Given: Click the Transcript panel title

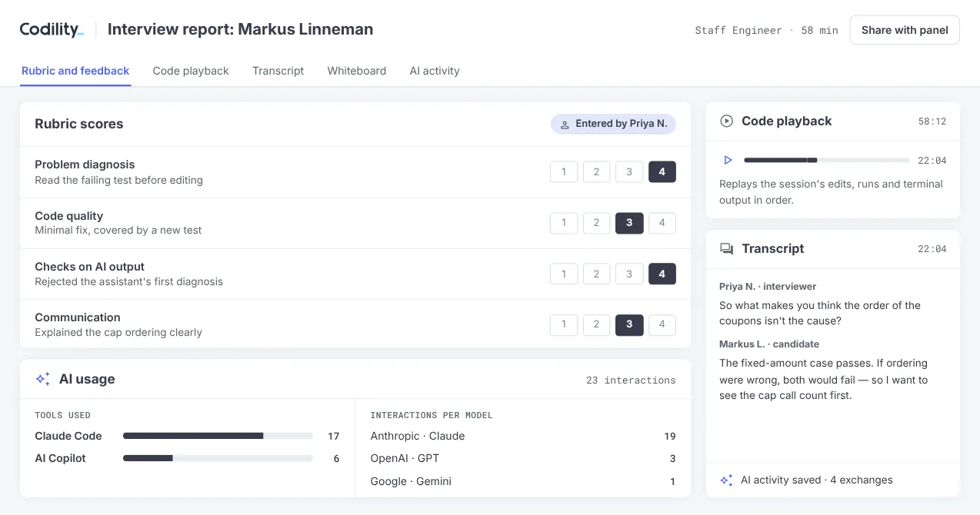Looking at the screenshot, I should 772,249.
